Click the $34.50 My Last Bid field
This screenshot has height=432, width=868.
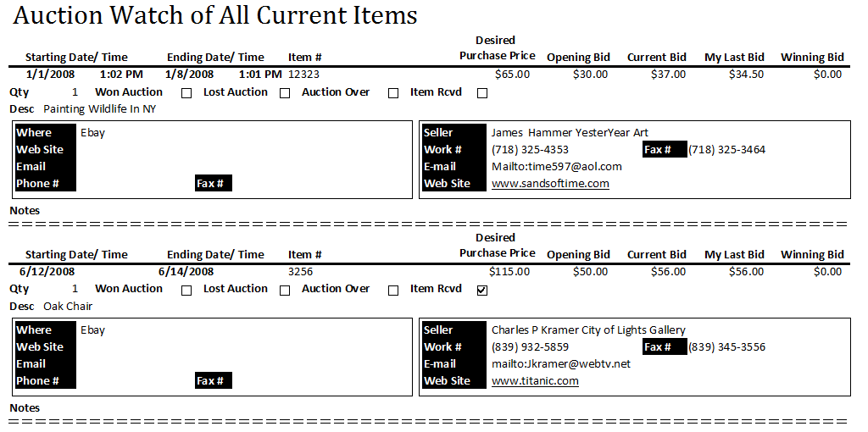coord(746,75)
